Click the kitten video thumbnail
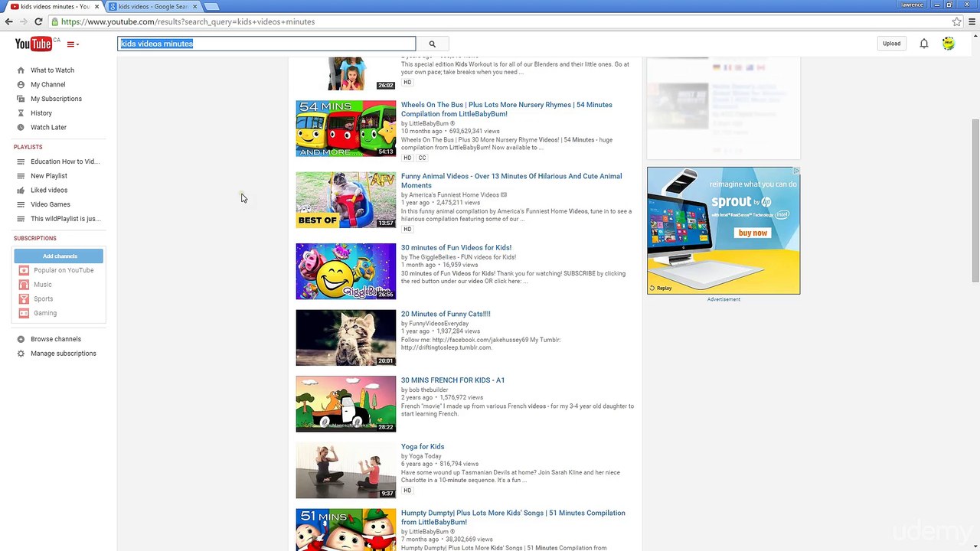Screen dimensions: 980x551 (x=346, y=337)
